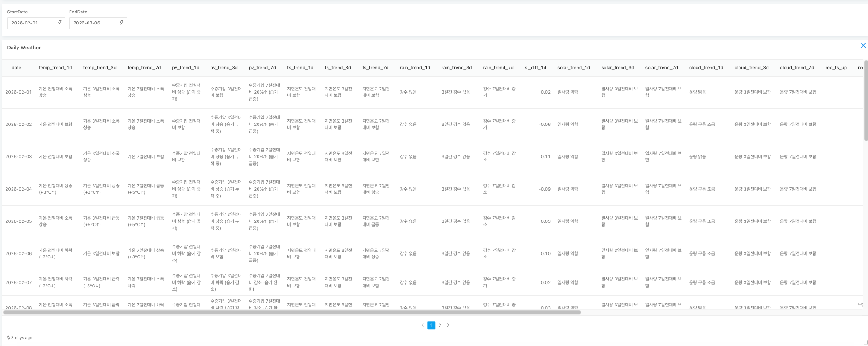
Task: Go to the previous page with the left arrow
Action: pyautogui.click(x=423, y=325)
